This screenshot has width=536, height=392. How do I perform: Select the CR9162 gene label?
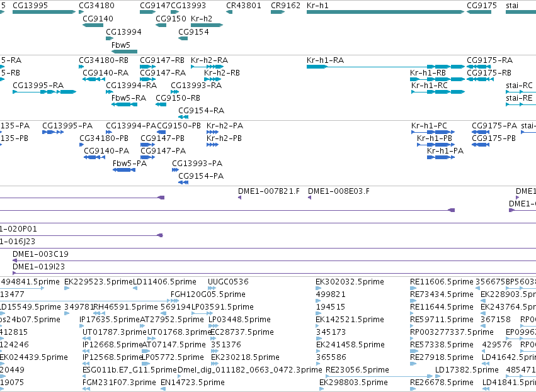point(286,6)
